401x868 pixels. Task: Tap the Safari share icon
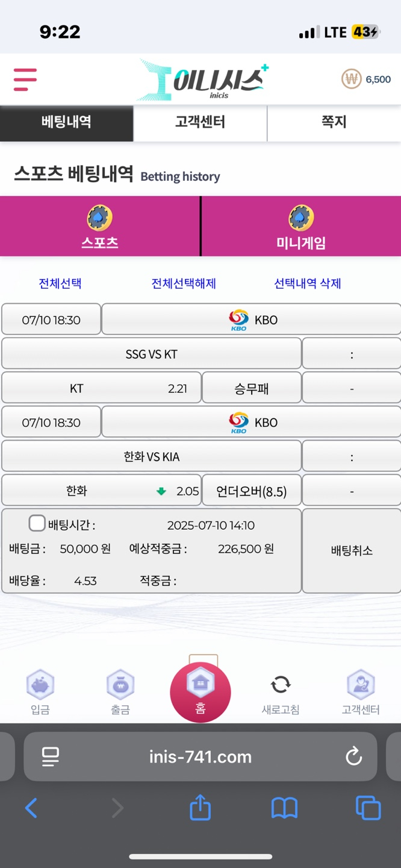pyautogui.click(x=200, y=807)
